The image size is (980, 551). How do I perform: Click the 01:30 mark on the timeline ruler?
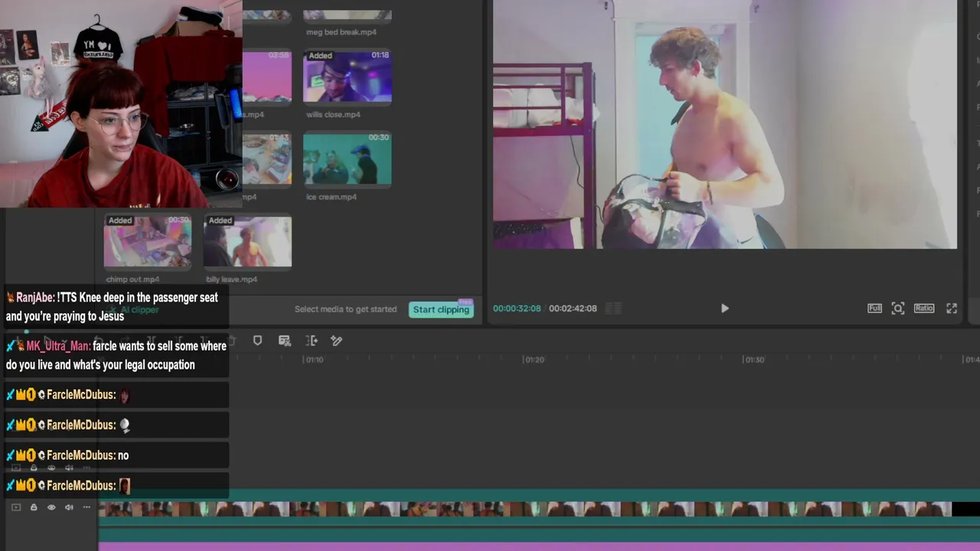point(755,360)
